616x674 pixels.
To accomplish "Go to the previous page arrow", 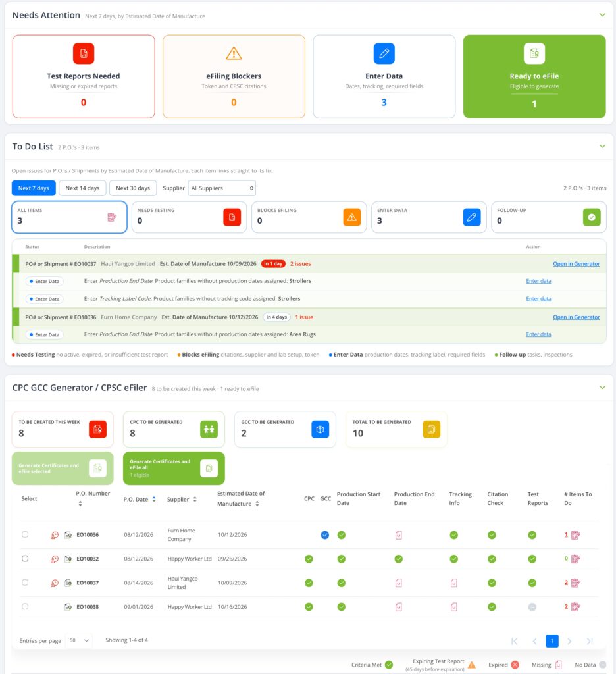I will 534,642.
